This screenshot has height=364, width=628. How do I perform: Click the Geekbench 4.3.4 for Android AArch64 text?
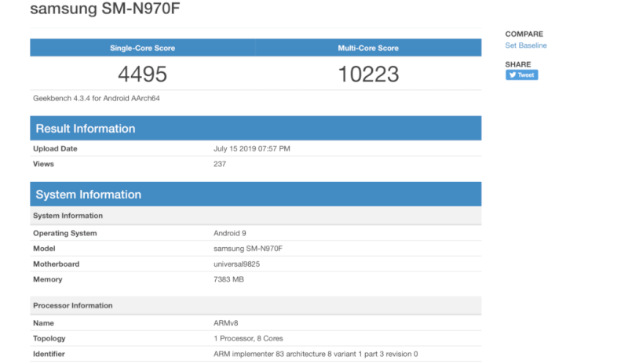(x=96, y=98)
